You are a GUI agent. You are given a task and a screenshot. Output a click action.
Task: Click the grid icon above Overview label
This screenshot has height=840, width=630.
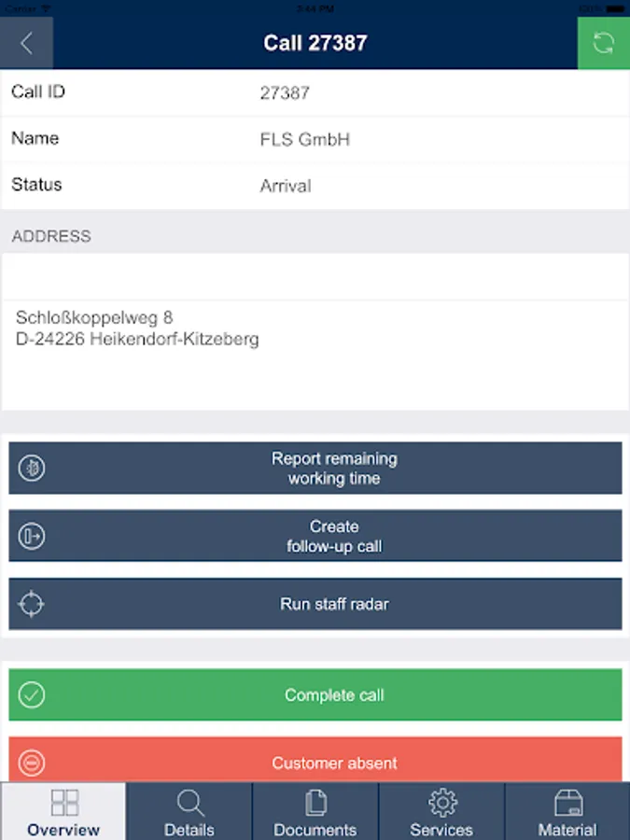(63, 801)
